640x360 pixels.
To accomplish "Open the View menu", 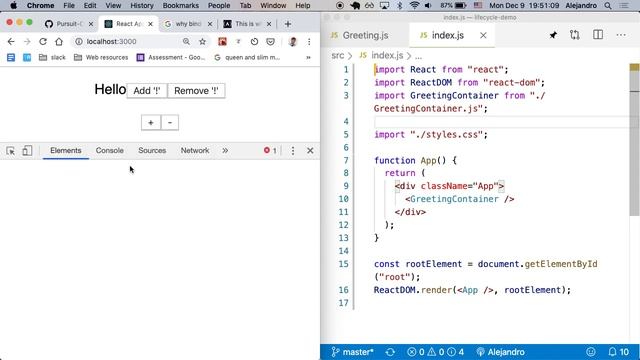I will coord(113,6).
